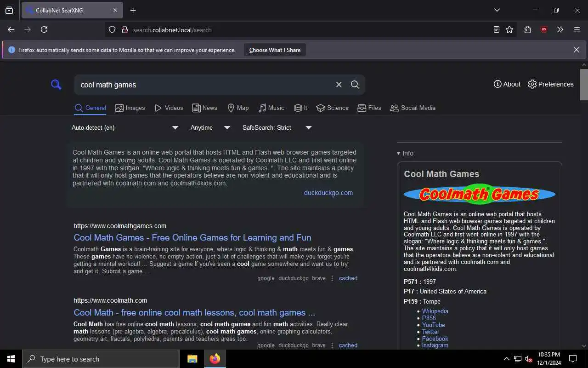The image size is (588, 368).
Task: Open cached version of coolmath.com result
Action: [x=348, y=345]
